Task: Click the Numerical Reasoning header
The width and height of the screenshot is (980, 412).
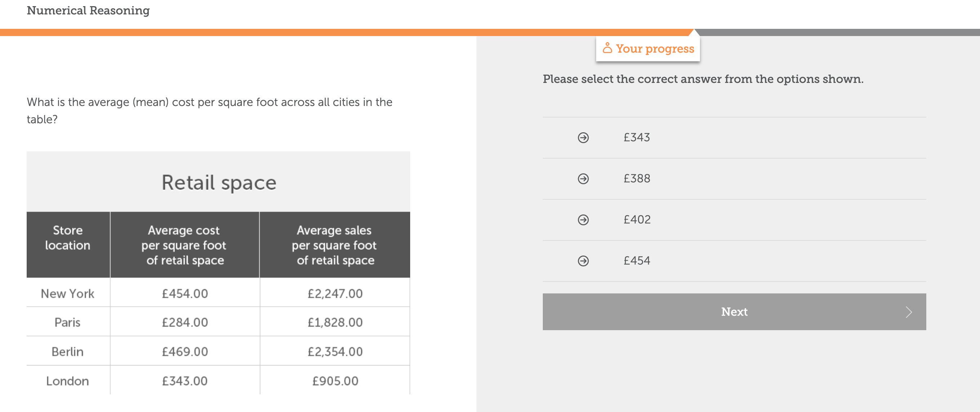Action: tap(88, 10)
